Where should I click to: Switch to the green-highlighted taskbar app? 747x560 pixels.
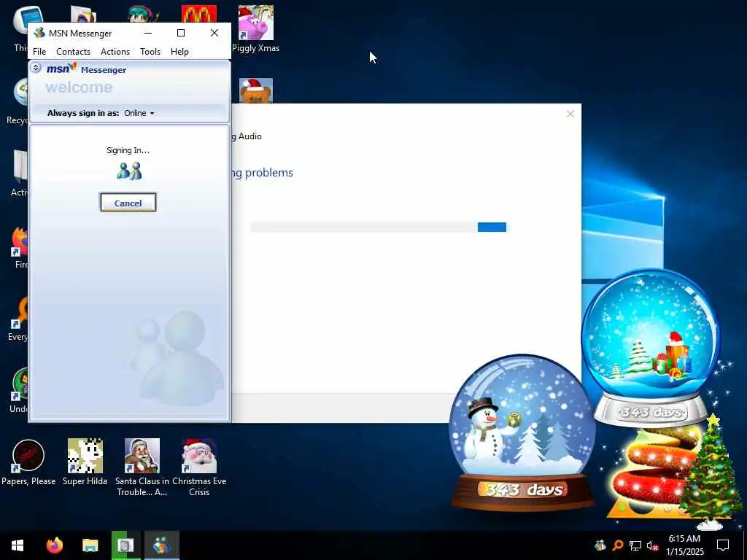[125, 545]
